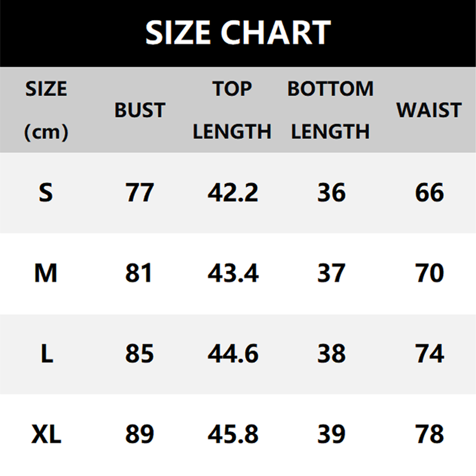Select the M size row label
The image size is (476, 476).
point(46,274)
